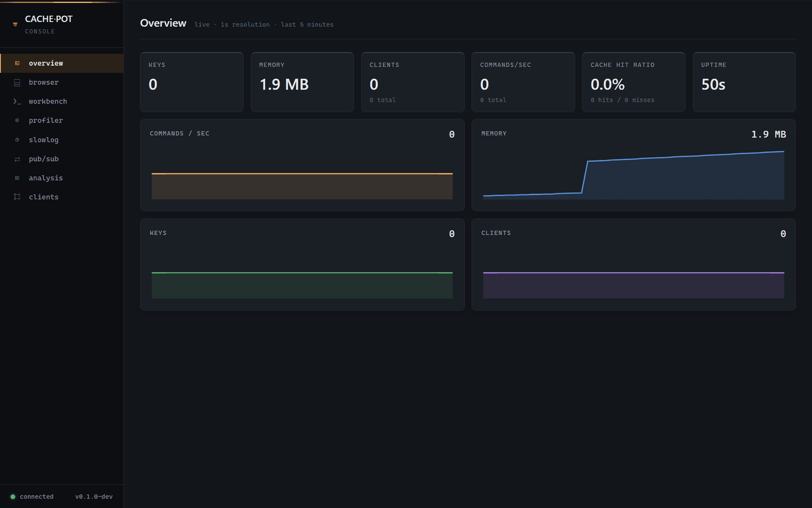Click the v0.1.0-dev version label
Image resolution: width=812 pixels, height=508 pixels.
click(94, 497)
